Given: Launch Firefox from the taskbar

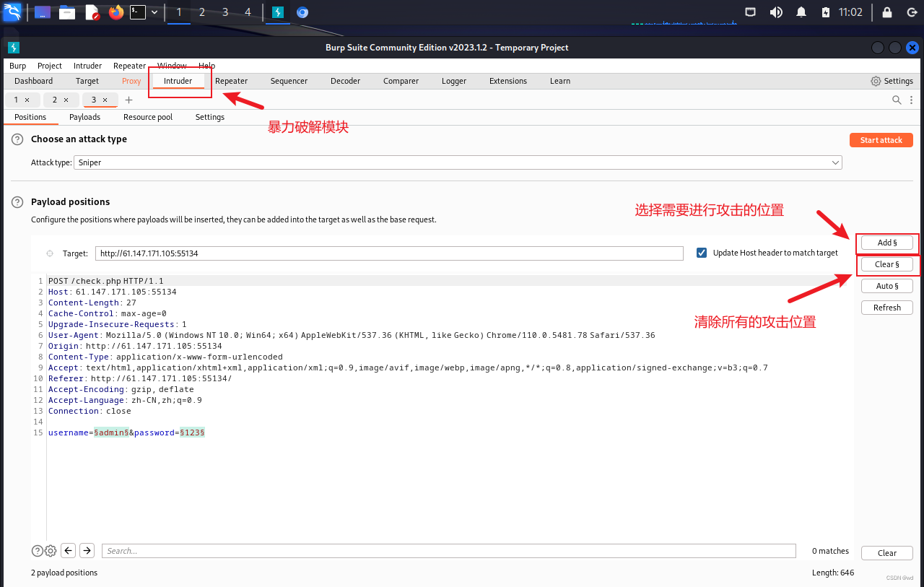Looking at the screenshot, I should pyautogui.click(x=115, y=11).
